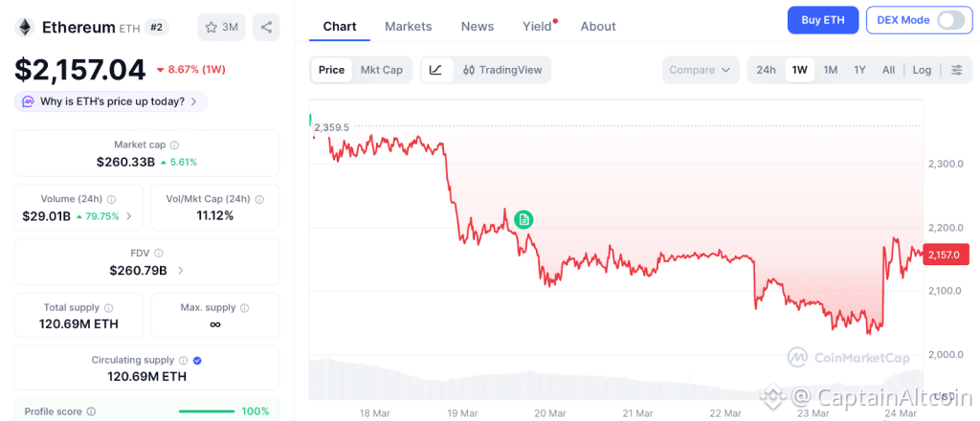Click Market cap info icon

174,145
